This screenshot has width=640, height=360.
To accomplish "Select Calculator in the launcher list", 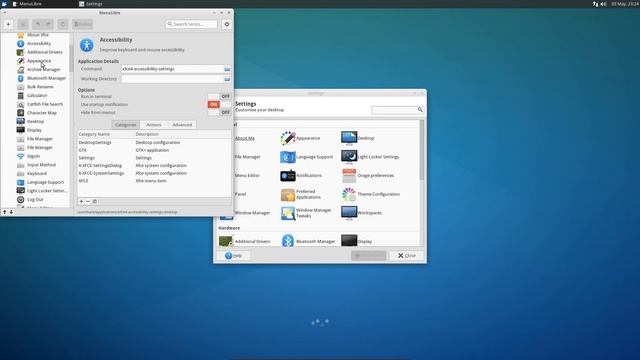I will (x=37, y=96).
